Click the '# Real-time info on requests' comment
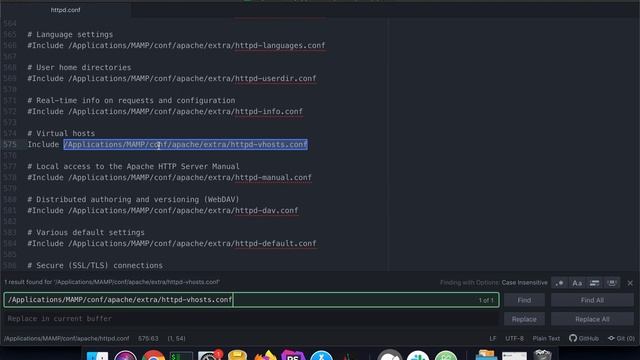640x360 pixels. tap(131, 100)
